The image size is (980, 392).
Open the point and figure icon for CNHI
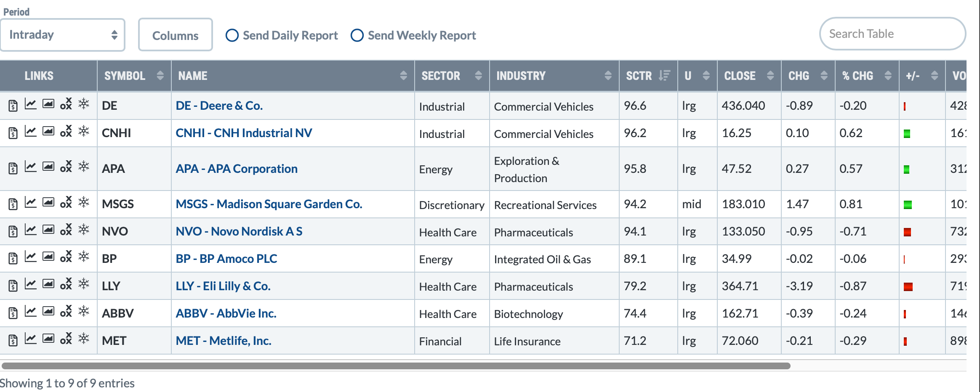point(66,131)
